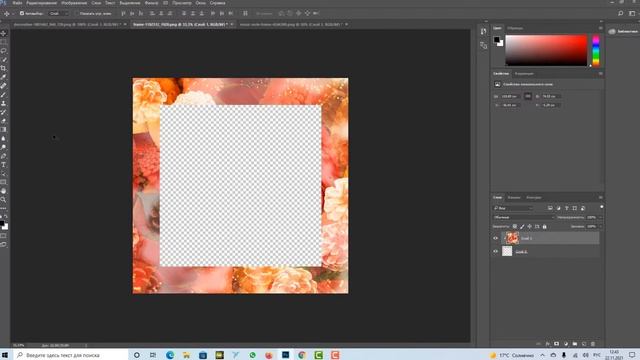This screenshot has height=360, width=640.
Task: Filter layers by type layers icon
Action: pyautogui.click(x=567, y=208)
